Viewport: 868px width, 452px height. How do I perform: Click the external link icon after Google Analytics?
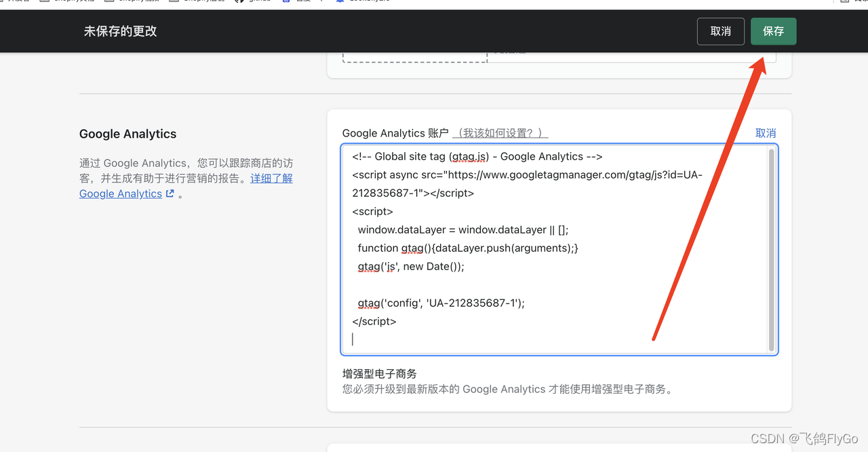170,193
